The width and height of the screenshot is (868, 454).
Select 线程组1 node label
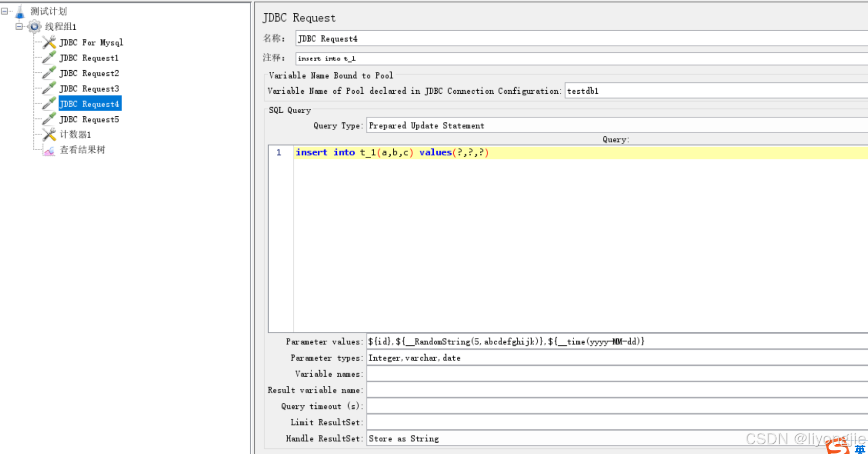pos(60,27)
